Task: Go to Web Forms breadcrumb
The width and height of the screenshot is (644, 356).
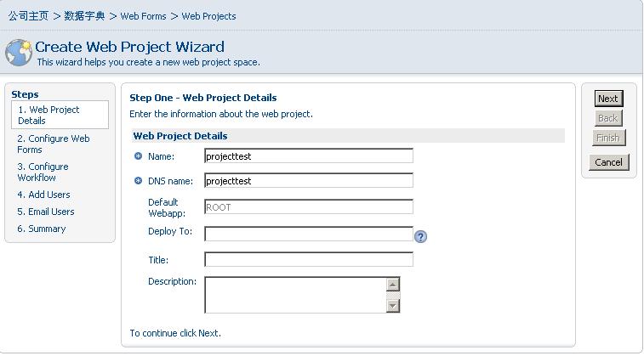Action: 143,16
